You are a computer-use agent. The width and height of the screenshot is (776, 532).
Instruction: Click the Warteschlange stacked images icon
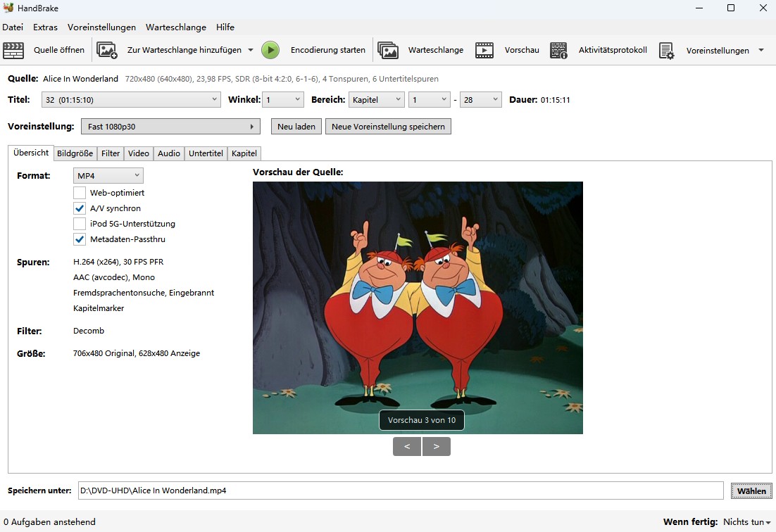click(388, 50)
